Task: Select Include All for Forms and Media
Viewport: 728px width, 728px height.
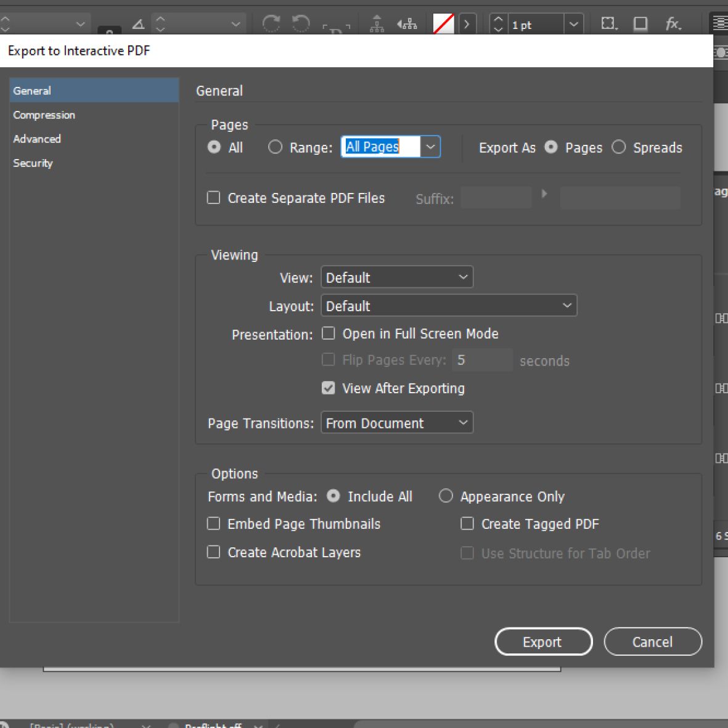Action: tap(333, 496)
